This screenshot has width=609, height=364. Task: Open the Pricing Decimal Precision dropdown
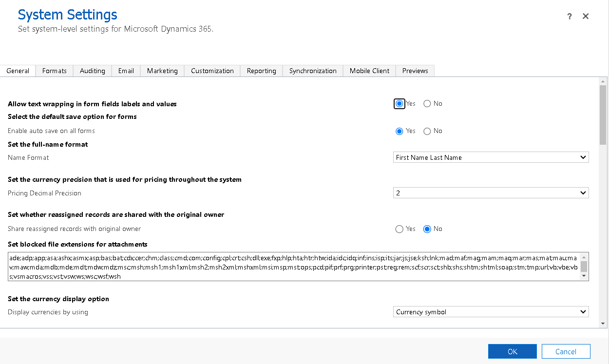click(x=491, y=193)
